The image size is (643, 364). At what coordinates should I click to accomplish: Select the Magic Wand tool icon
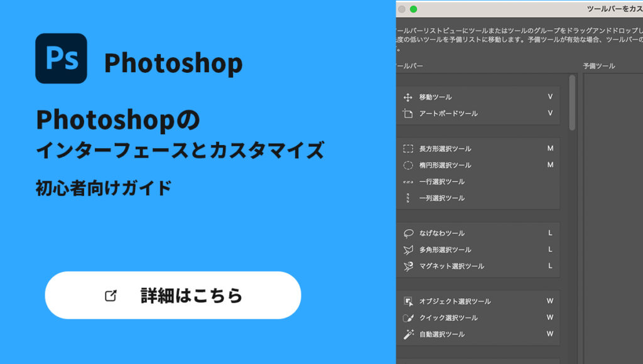[x=408, y=335]
